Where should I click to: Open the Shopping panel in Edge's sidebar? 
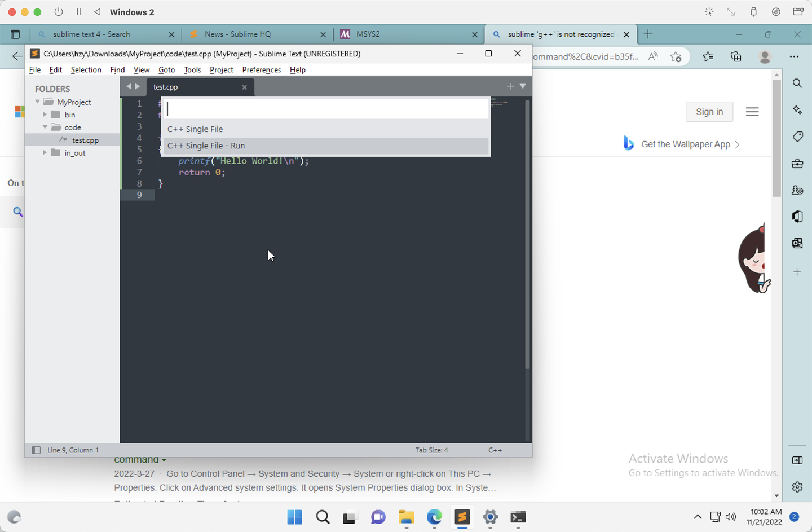797,137
